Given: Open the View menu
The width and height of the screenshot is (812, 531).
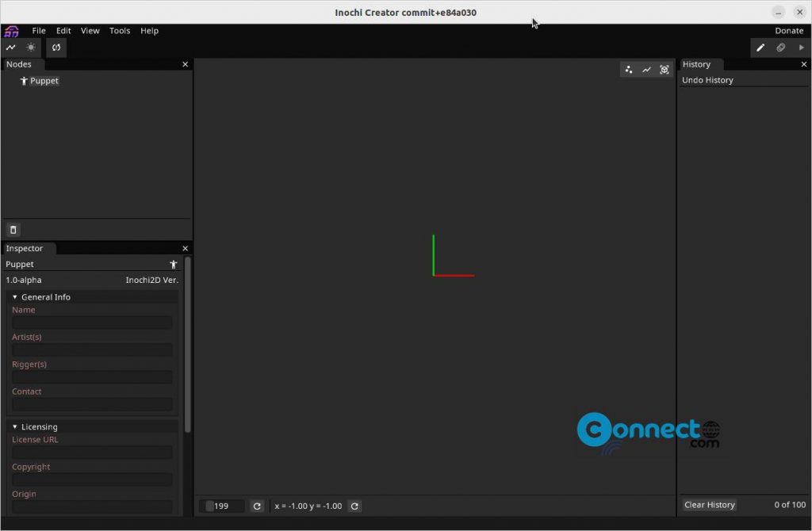Looking at the screenshot, I should click(90, 30).
